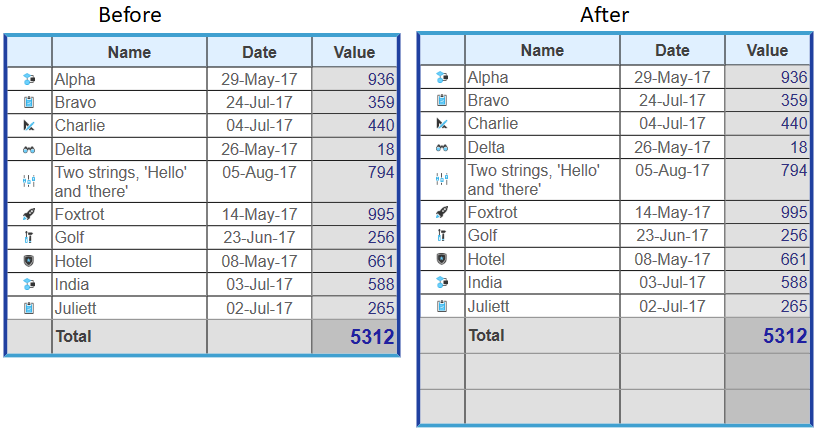Image resolution: width=826 pixels, height=434 pixels.
Task: Click the tools icon beside Golf in Before table
Action: [x=29, y=237]
